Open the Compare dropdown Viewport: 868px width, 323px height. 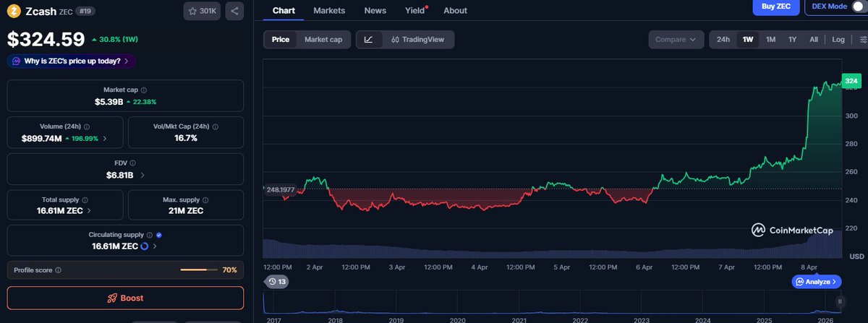point(675,40)
